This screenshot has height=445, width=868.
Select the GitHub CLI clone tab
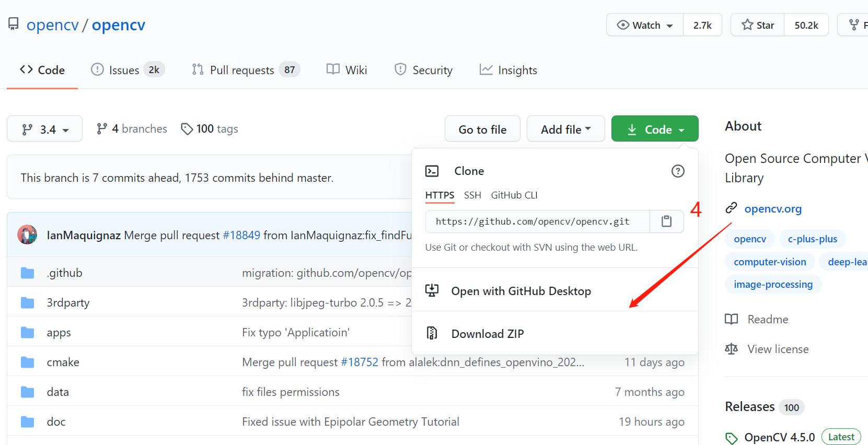tap(514, 195)
